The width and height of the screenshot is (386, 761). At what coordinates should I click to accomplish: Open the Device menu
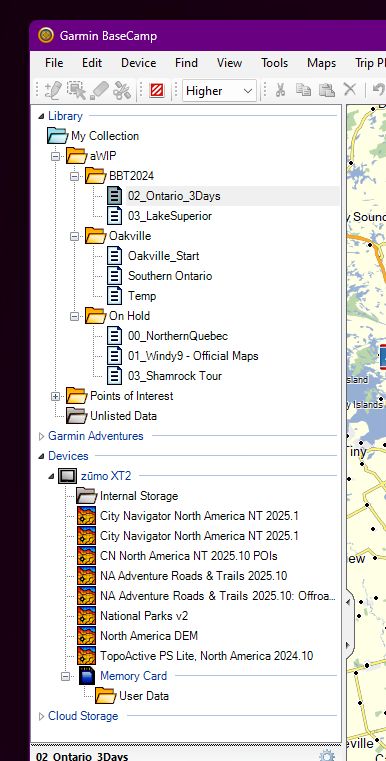point(138,63)
